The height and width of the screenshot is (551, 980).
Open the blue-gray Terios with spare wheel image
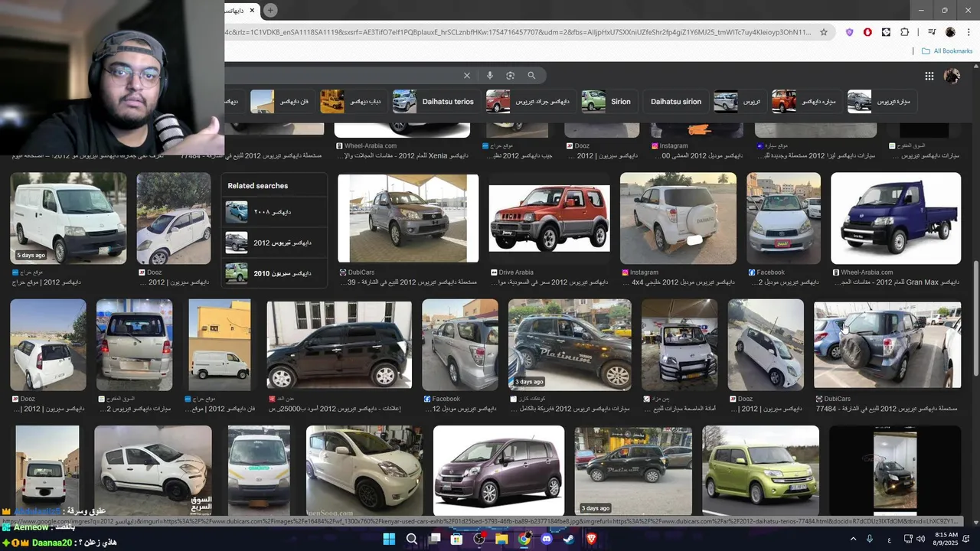tap(887, 344)
